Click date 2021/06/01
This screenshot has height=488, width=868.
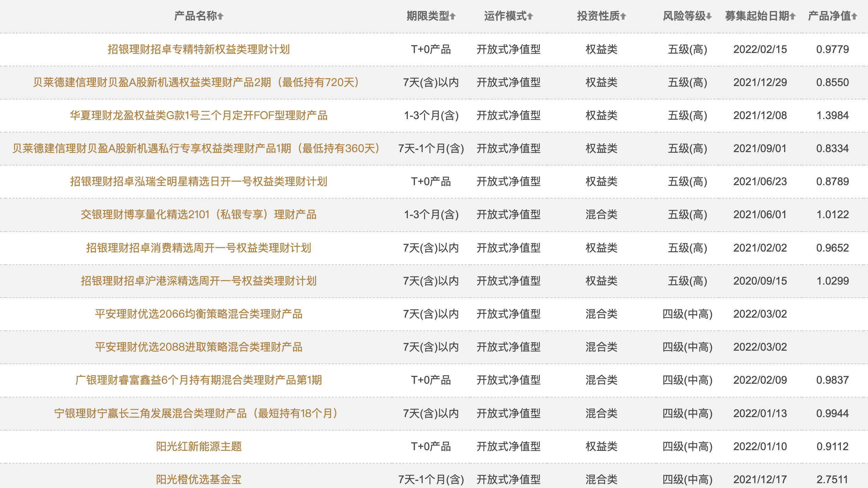click(760, 214)
